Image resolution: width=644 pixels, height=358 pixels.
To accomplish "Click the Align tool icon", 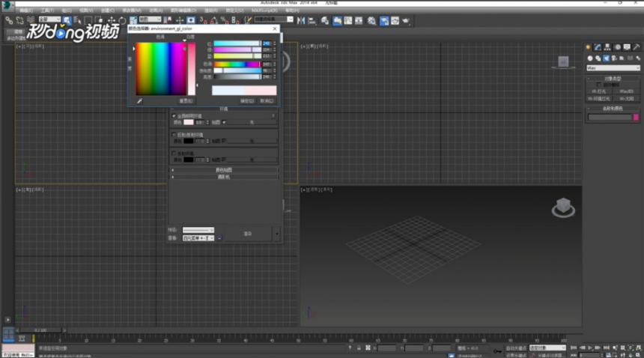I will coord(312,20).
